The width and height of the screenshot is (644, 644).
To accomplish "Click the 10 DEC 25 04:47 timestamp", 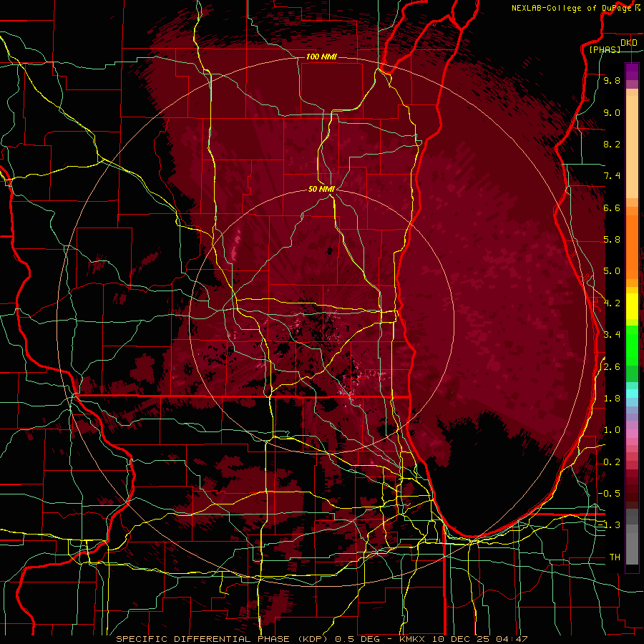I will pos(479,639).
